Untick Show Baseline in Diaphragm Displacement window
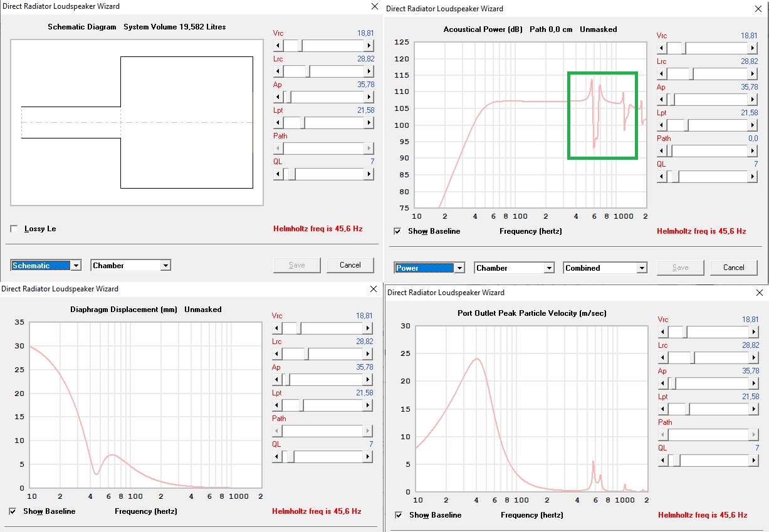The image size is (769, 532). 13,511
